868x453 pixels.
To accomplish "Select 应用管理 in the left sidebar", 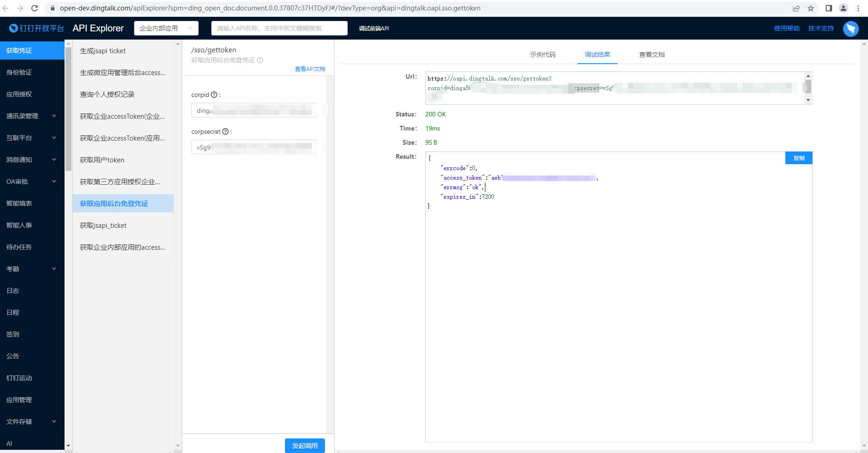I will [x=32, y=400].
